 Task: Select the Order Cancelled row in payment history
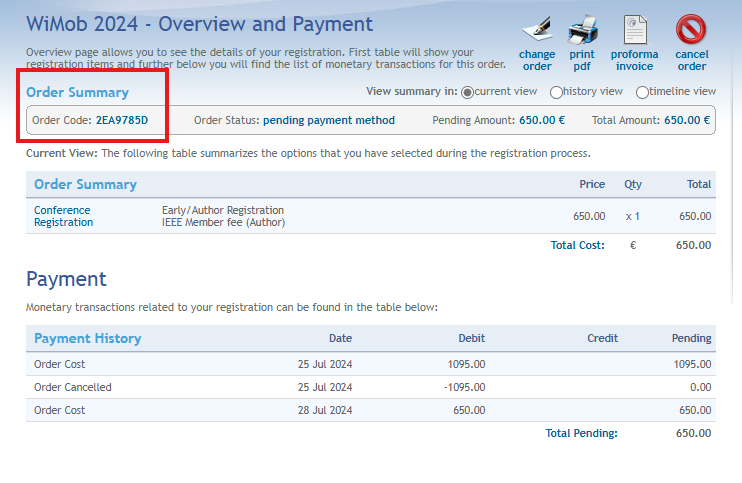click(73, 387)
